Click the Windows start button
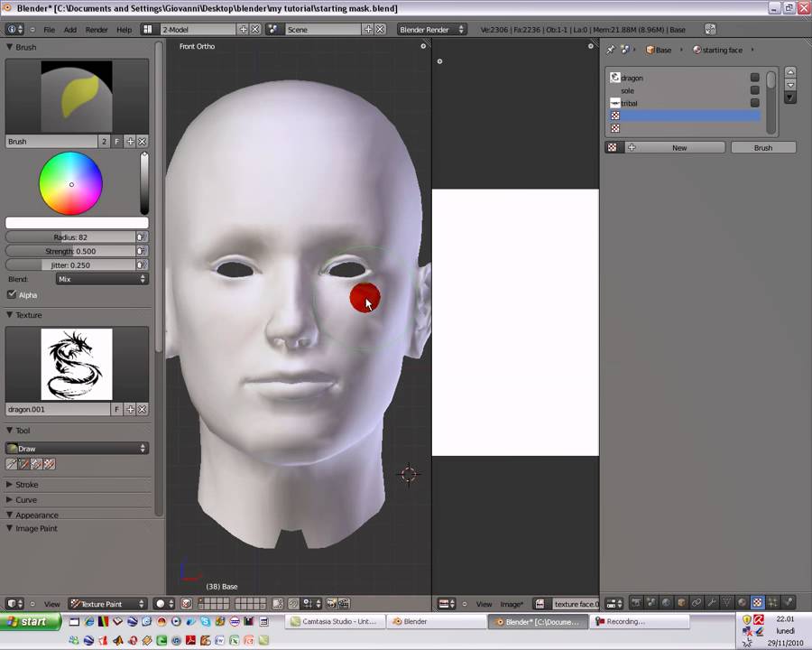This screenshot has height=650, width=812. pos(30,621)
